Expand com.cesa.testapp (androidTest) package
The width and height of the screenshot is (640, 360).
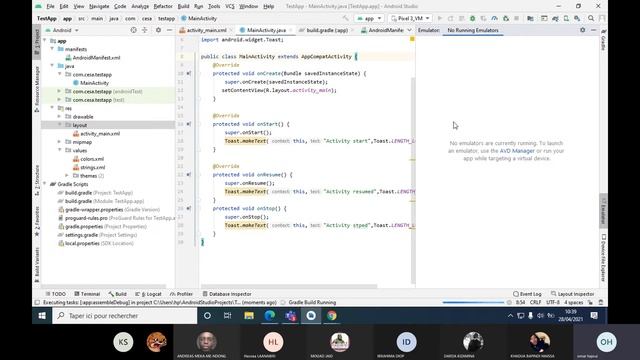(x=60, y=91)
